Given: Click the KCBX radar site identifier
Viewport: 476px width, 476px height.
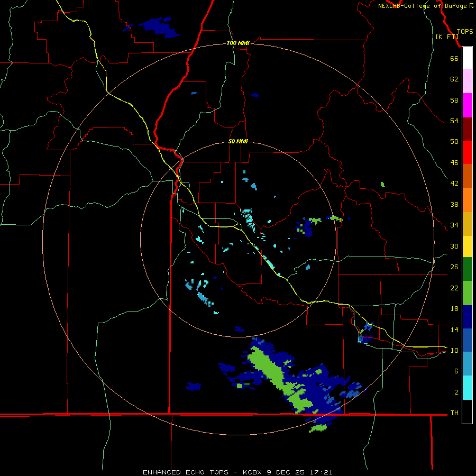Looking at the screenshot, I should 253,472.
